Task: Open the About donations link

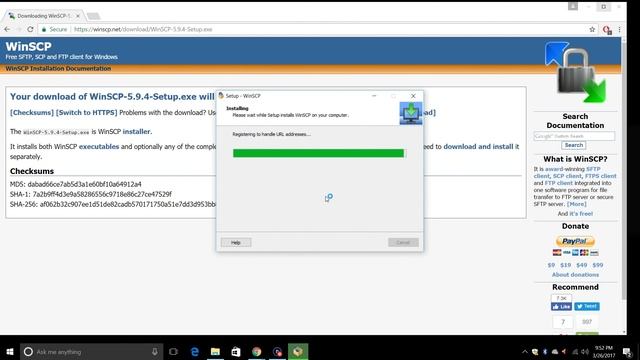Action: click(x=575, y=275)
